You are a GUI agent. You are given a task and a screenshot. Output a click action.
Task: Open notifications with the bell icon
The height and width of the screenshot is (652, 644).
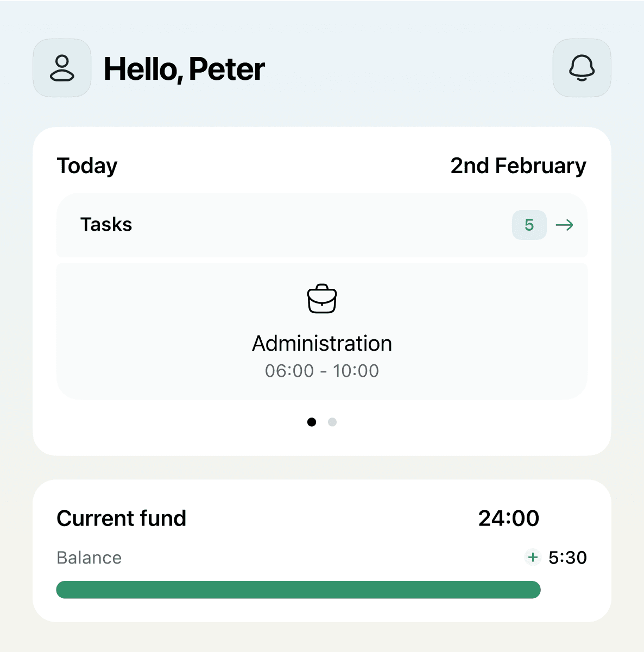tap(582, 68)
